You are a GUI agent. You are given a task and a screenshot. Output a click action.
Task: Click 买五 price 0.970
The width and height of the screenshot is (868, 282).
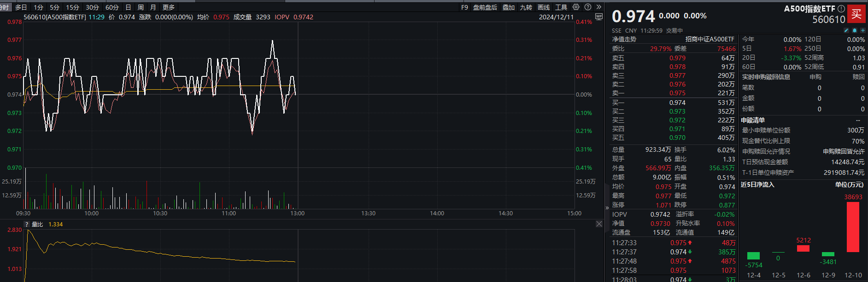677,138
